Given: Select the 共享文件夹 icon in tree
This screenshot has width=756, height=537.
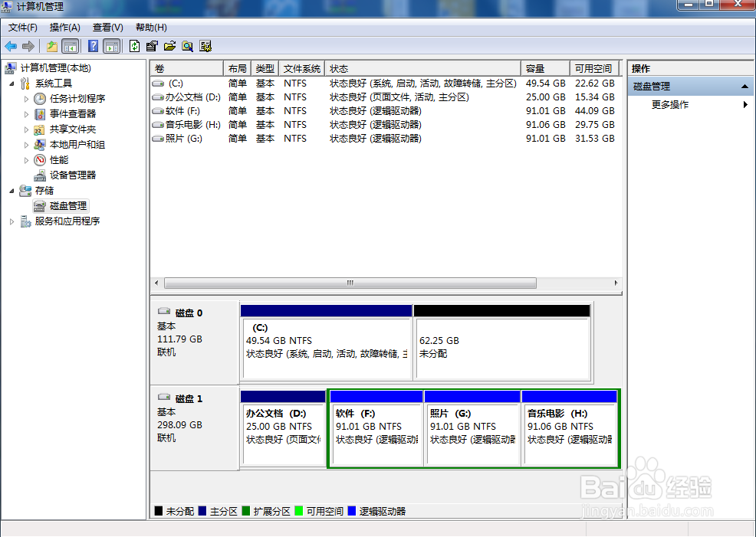Looking at the screenshot, I should [x=40, y=129].
